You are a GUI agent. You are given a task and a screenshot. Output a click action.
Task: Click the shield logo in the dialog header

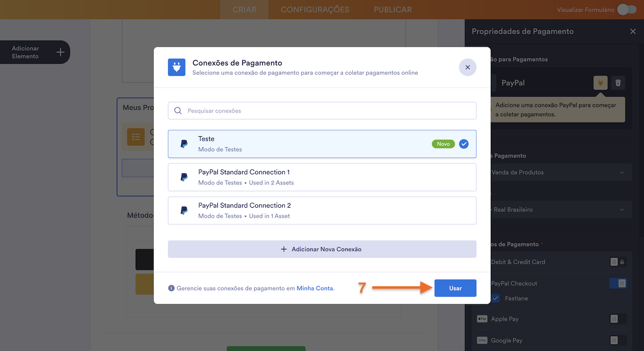coord(177,67)
